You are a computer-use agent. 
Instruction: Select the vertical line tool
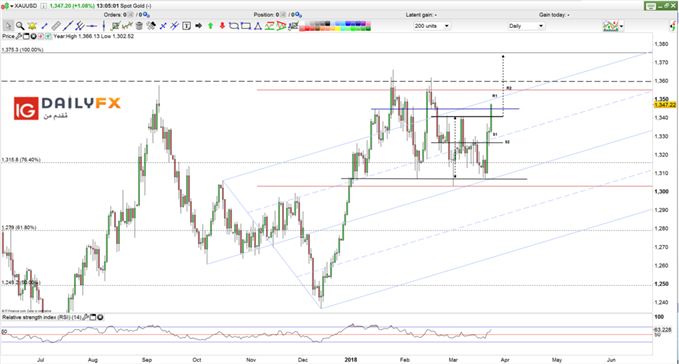[104, 26]
